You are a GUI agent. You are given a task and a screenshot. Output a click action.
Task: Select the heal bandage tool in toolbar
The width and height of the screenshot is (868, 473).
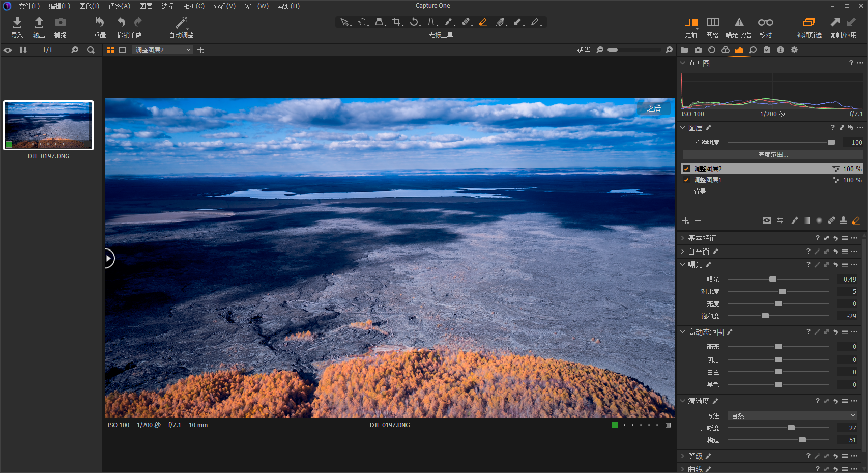(x=466, y=22)
